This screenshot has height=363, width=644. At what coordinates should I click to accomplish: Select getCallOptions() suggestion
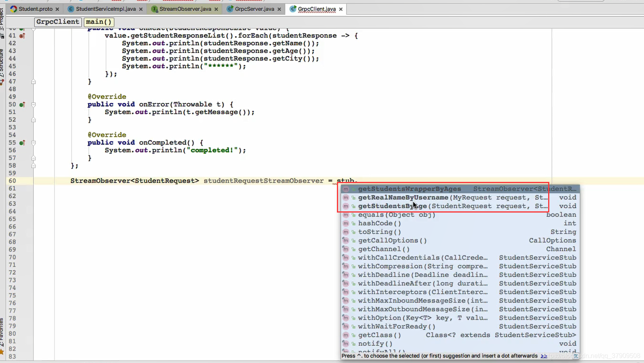tap(460, 240)
